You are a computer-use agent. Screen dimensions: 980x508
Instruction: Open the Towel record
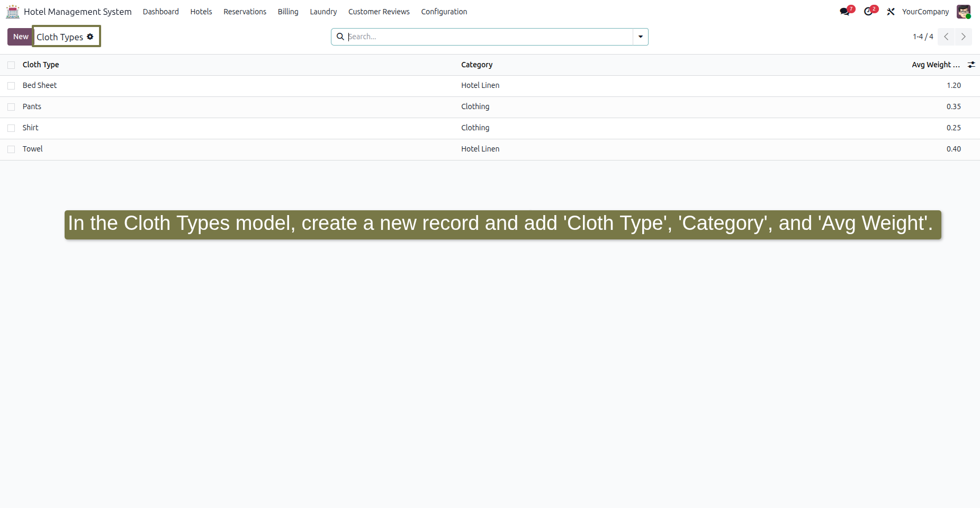[33, 149]
